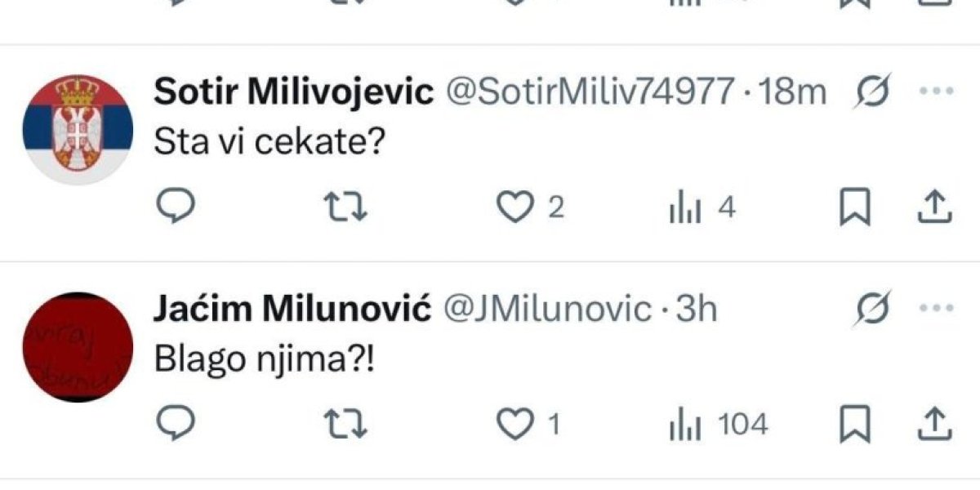Image resolution: width=980 pixels, height=490 pixels.
Task: Bookmark the "Blago njima?!" post
Action: [x=856, y=421]
